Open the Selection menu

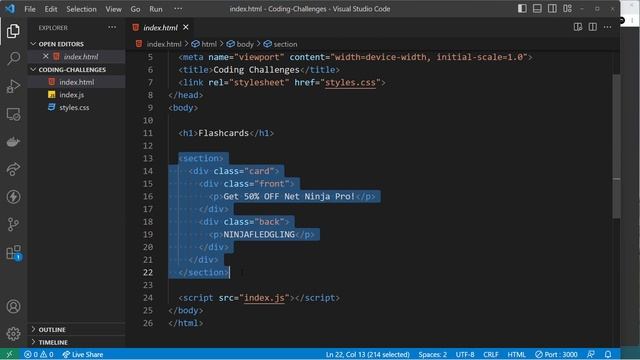(x=81, y=9)
